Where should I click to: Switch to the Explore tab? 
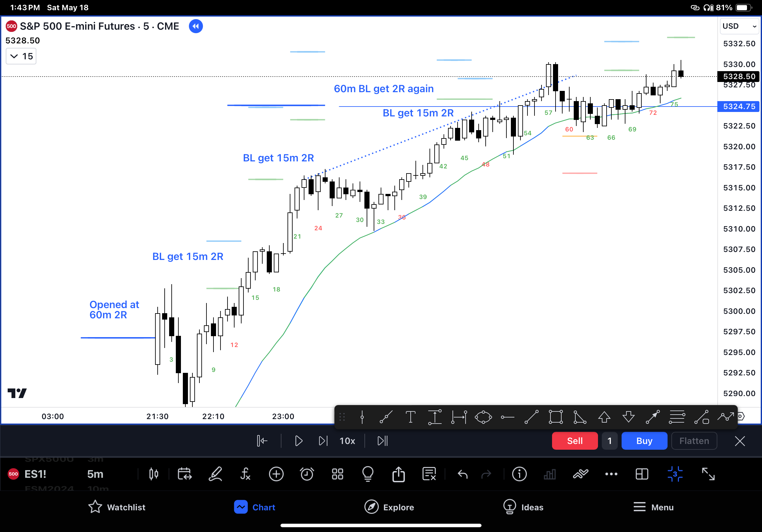pyautogui.click(x=389, y=507)
